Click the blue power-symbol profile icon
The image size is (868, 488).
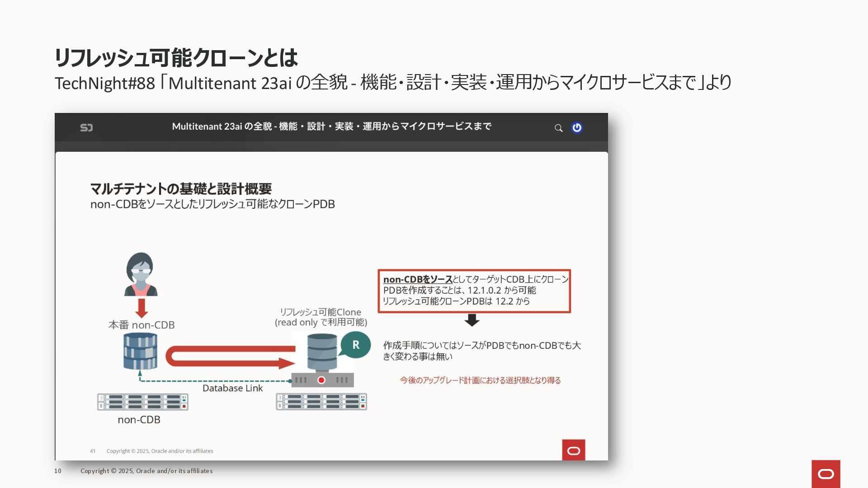(x=577, y=127)
